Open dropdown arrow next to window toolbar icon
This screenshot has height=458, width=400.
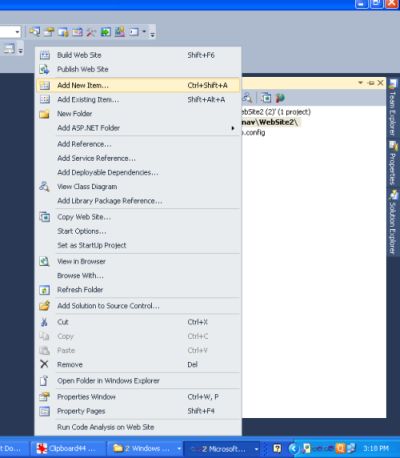(144, 32)
